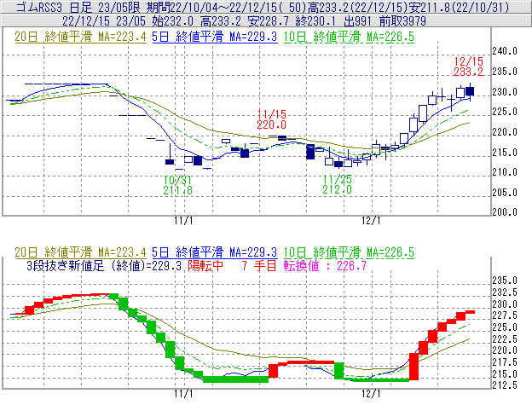The image size is (532, 405).
Task: Select the 12/1 date label under upper chart
Action: click(x=371, y=221)
